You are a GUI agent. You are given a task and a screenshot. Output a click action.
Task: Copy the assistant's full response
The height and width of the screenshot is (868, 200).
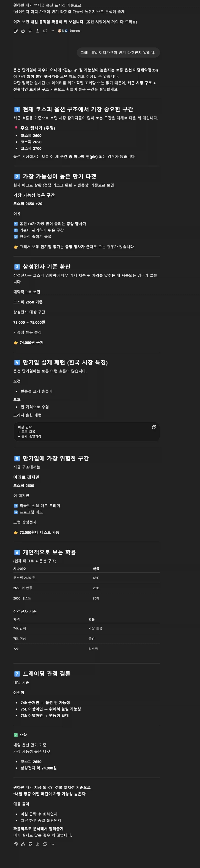pyautogui.click(x=16, y=31)
